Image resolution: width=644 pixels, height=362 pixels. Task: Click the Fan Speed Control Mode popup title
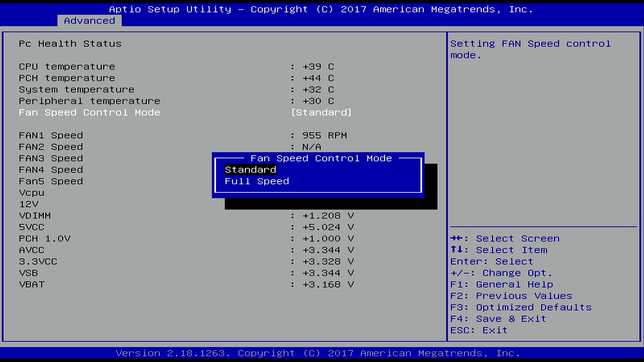tap(321, 158)
